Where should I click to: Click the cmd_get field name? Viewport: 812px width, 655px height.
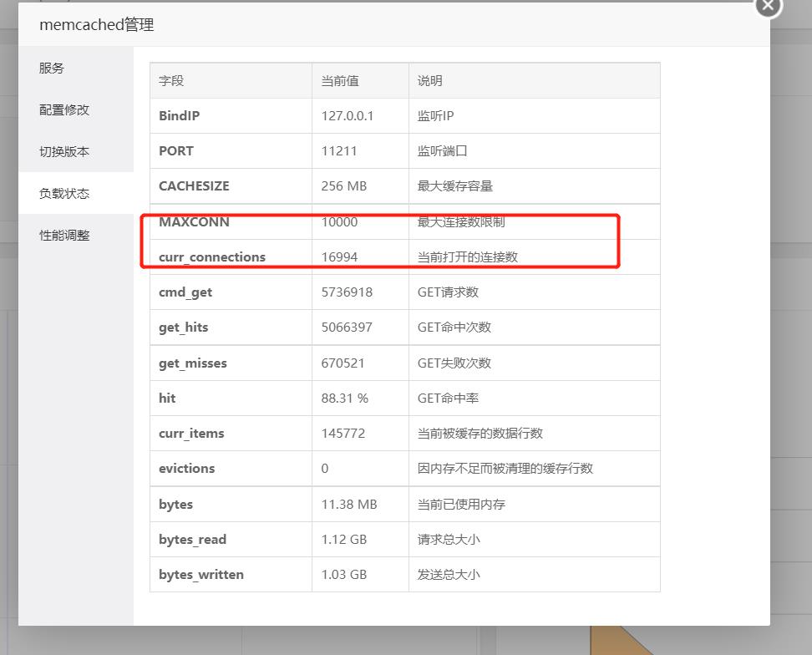coord(185,292)
